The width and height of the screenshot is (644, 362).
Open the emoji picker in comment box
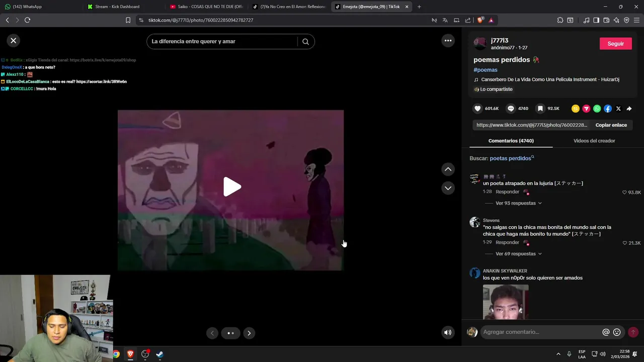coord(617,332)
